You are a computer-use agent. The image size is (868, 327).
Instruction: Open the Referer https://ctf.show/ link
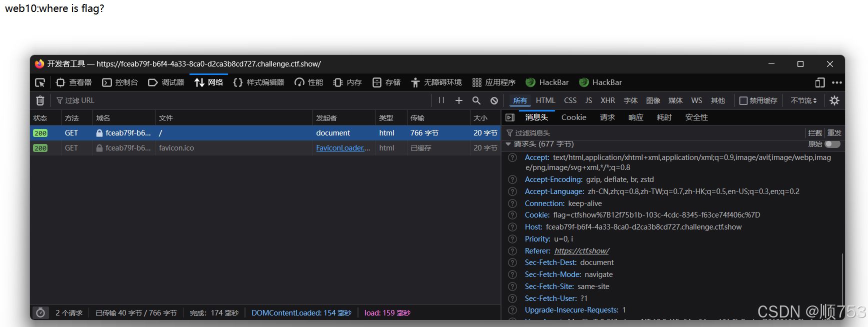tap(582, 251)
